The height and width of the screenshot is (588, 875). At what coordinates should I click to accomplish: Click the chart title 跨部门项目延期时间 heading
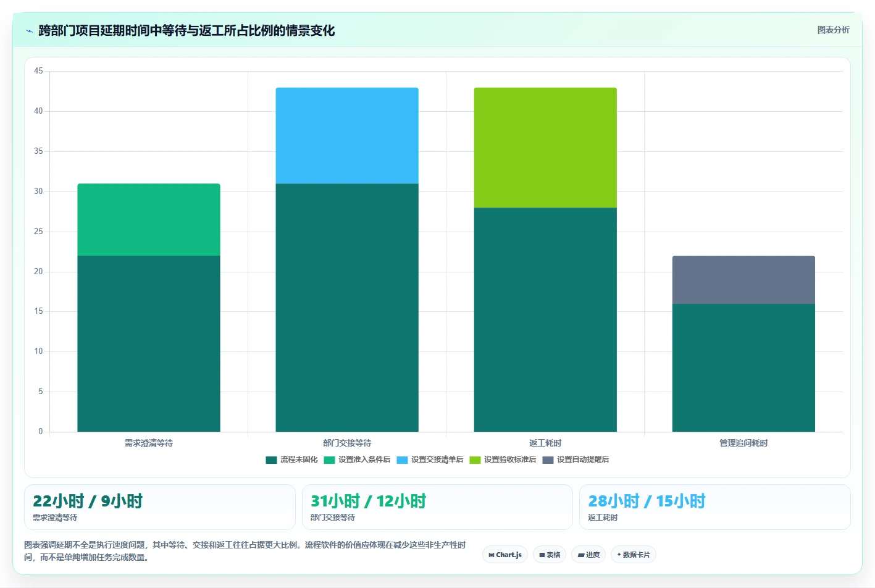[186, 30]
